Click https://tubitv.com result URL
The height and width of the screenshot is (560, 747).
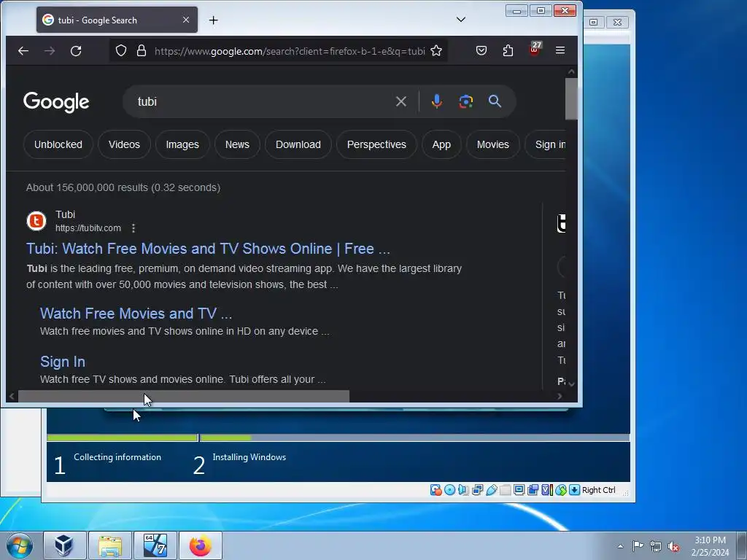pos(88,228)
